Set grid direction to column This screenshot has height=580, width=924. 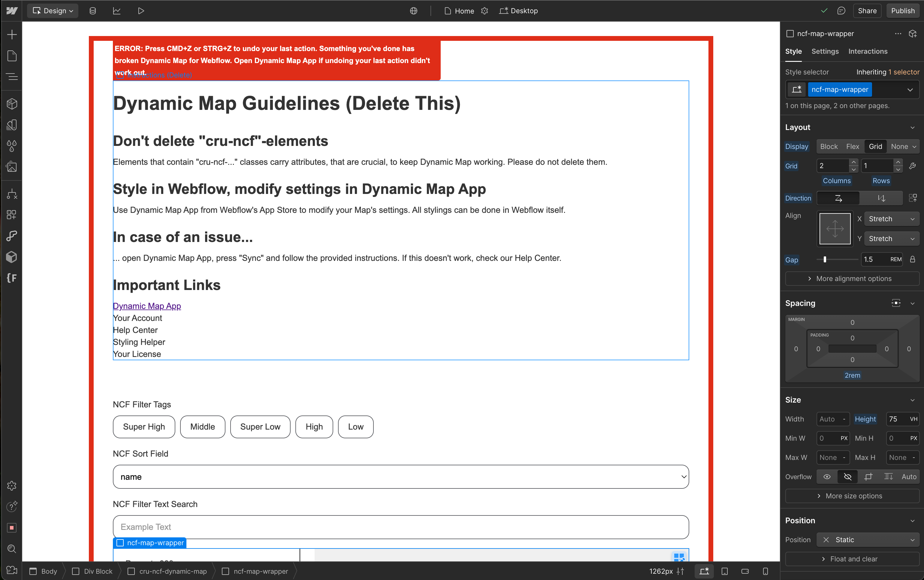pyautogui.click(x=881, y=198)
